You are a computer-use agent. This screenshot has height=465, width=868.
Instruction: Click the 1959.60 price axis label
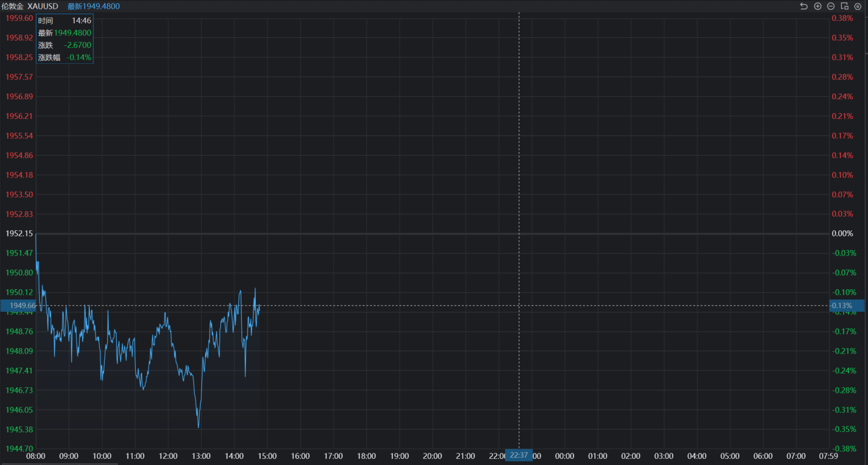coord(19,18)
